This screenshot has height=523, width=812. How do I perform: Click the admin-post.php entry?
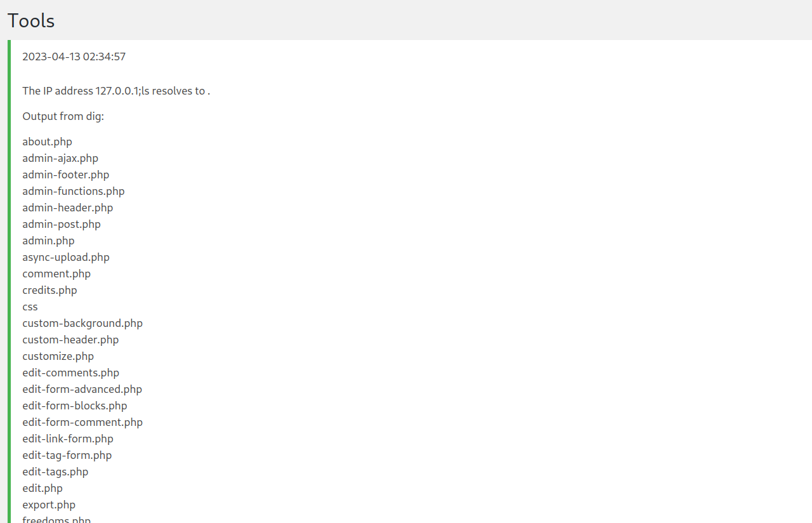(x=61, y=224)
